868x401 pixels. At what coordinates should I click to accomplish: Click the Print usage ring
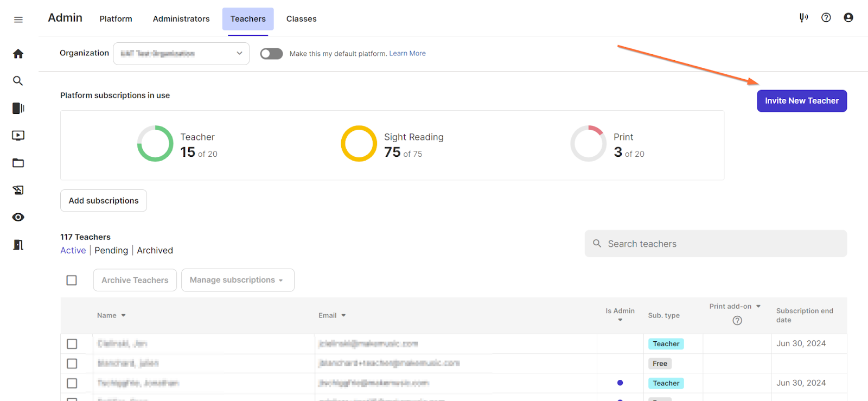click(588, 144)
